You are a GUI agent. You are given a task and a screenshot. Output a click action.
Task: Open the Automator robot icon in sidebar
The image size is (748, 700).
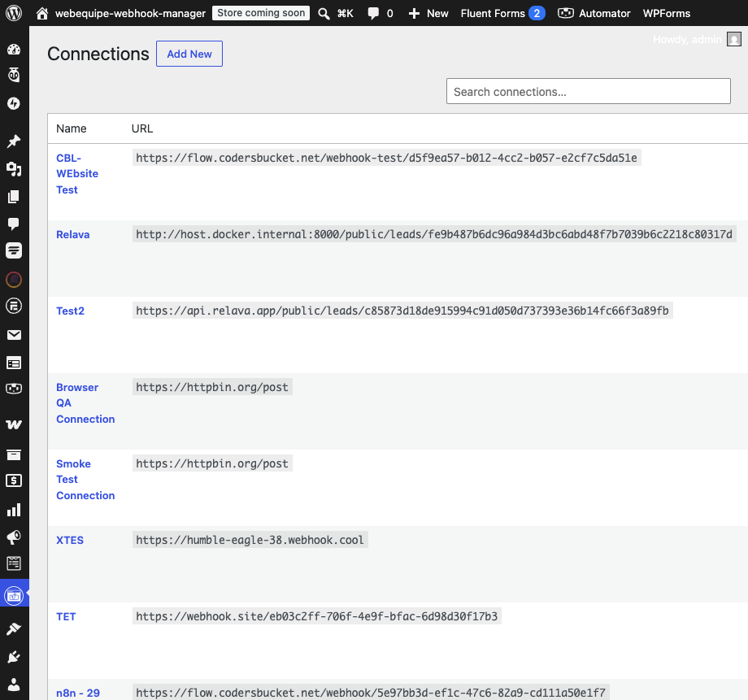(14, 389)
